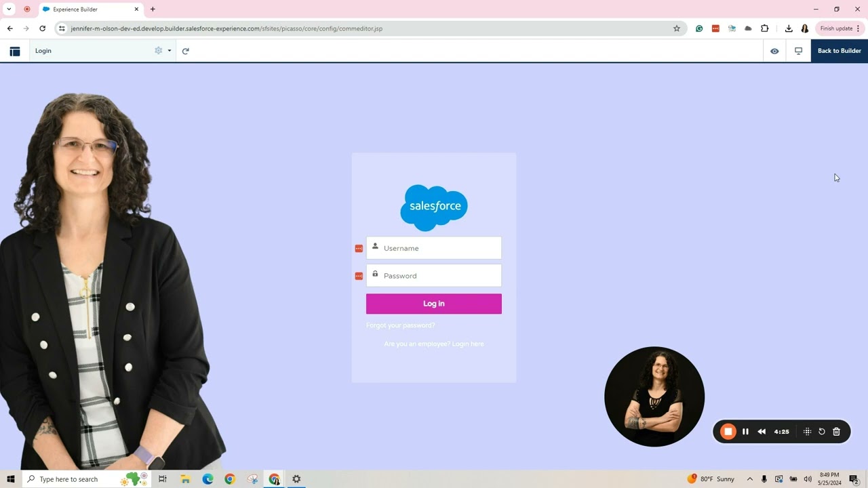
Task: Stop the screen recording
Action: 728,432
